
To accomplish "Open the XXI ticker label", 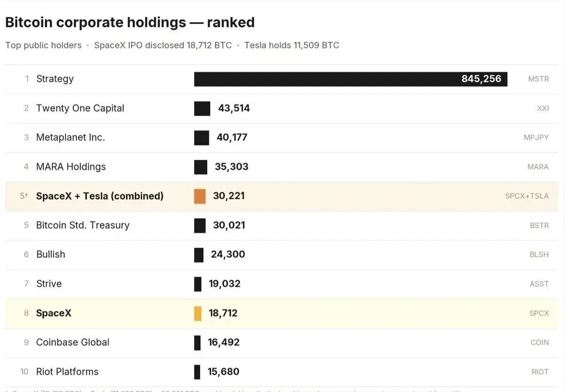I will [543, 108].
